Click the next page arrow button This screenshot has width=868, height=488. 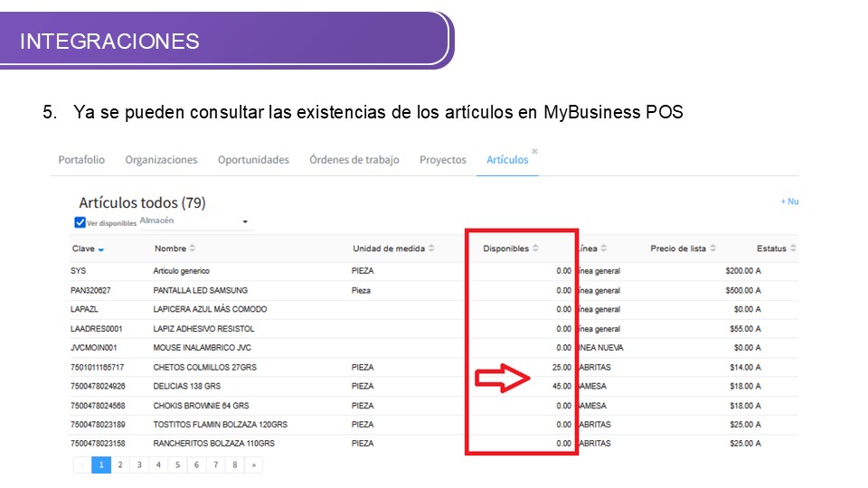pos(253,465)
